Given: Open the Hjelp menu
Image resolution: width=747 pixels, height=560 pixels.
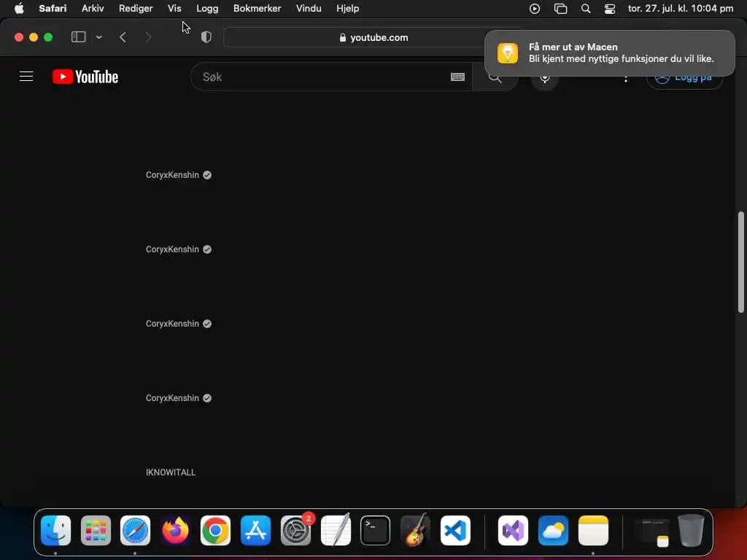Looking at the screenshot, I should point(348,8).
